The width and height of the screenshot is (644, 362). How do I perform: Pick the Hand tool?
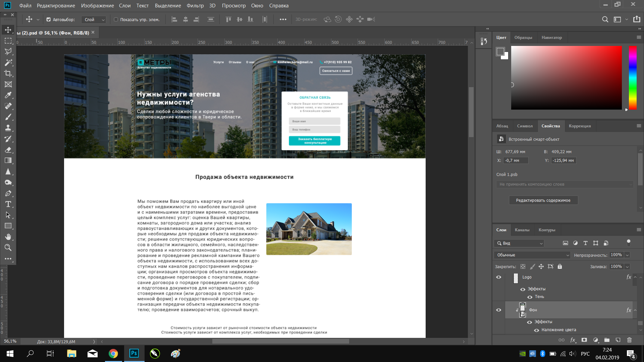8,237
